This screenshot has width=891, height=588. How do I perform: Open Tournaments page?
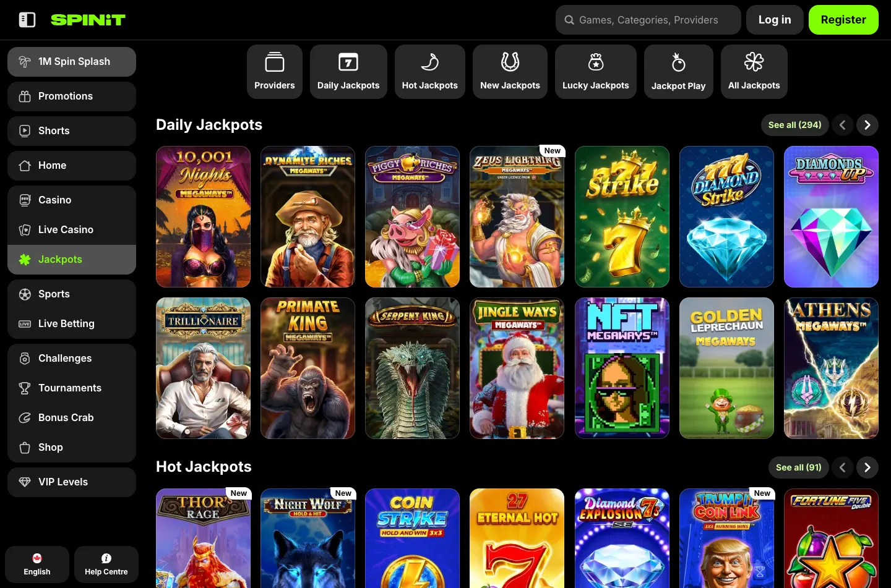click(x=72, y=388)
